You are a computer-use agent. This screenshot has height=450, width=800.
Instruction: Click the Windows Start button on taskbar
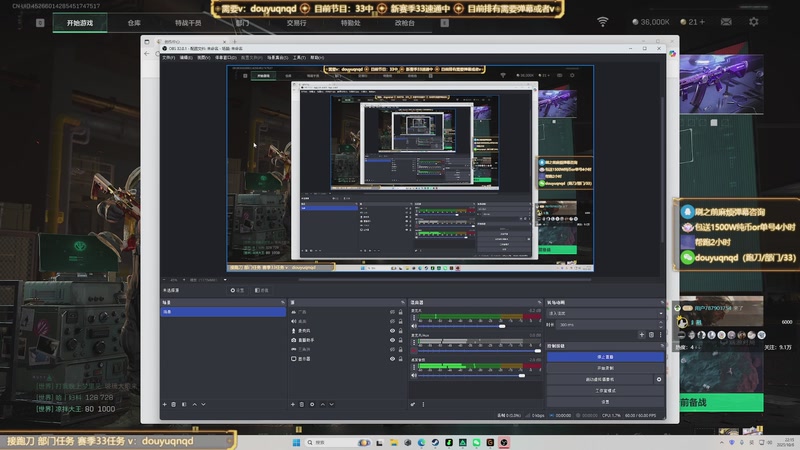click(296, 442)
